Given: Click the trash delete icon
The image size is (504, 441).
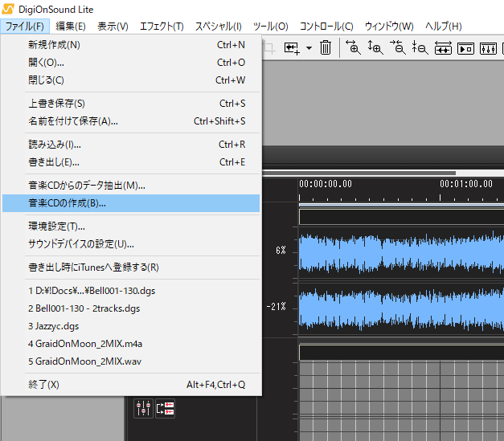Looking at the screenshot, I should 326,48.
